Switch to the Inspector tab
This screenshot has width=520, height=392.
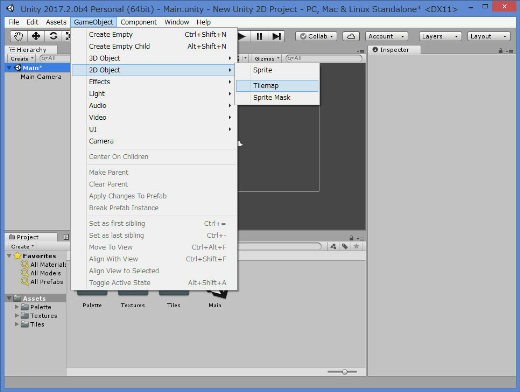(395, 50)
